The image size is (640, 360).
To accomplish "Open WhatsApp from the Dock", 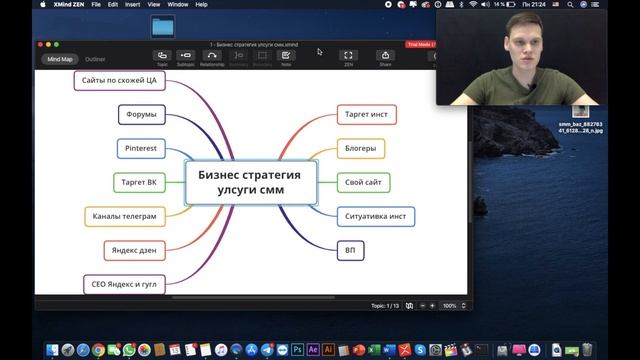I will coord(129,350).
